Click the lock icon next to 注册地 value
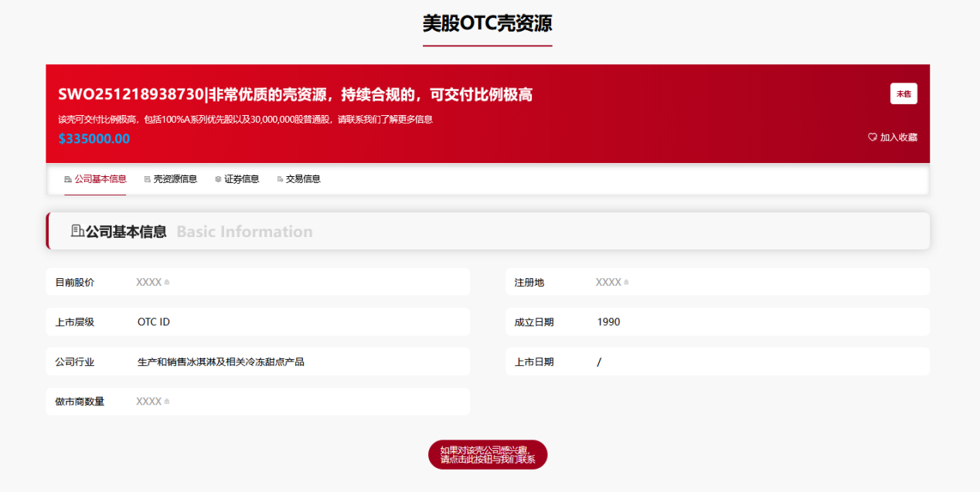Screen dimensions: 980x492 coord(626,283)
